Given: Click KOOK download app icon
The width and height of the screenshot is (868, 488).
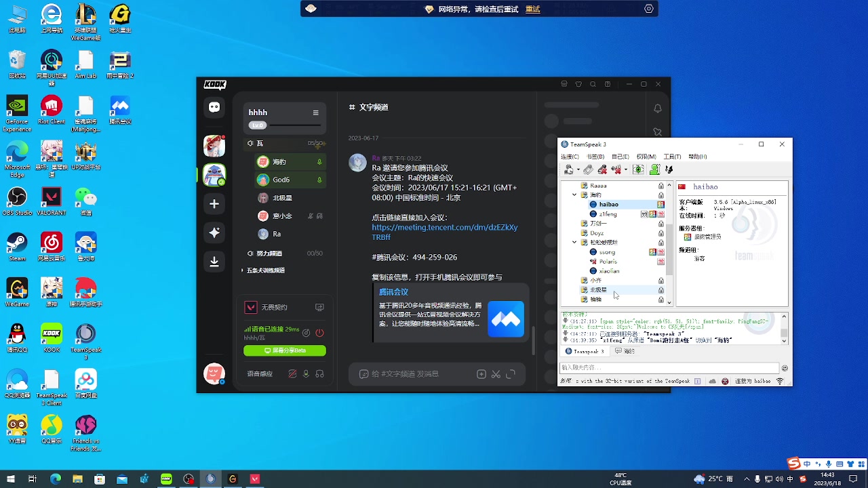Looking at the screenshot, I should coord(214,262).
